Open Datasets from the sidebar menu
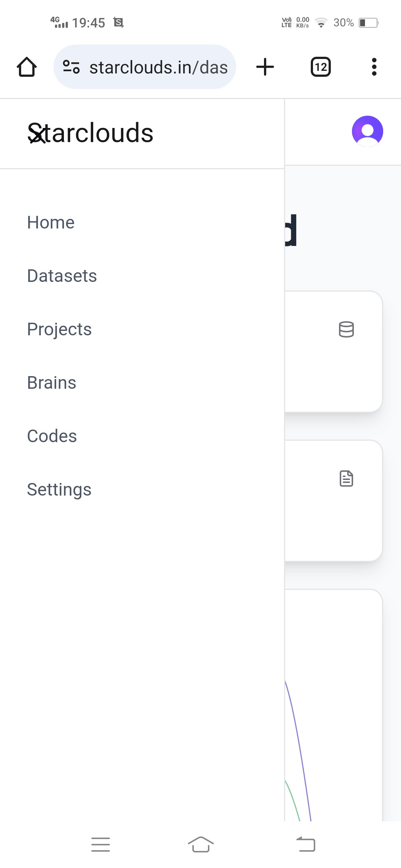 (62, 276)
